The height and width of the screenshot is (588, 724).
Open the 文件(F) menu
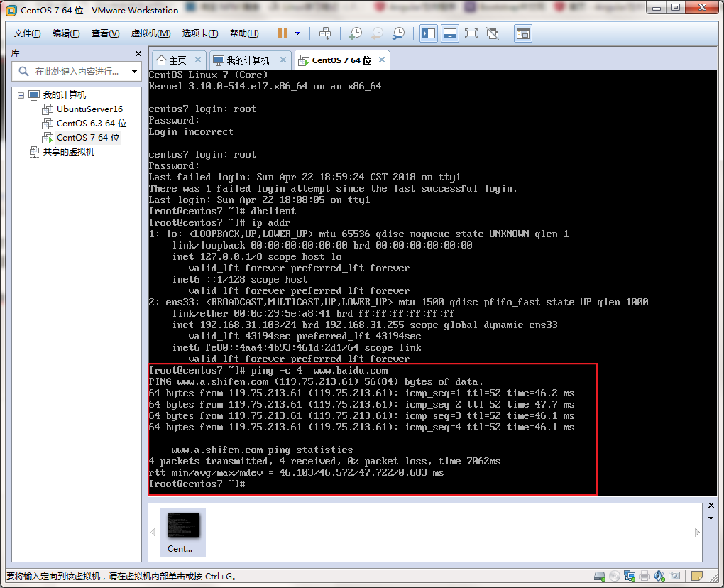(27, 33)
